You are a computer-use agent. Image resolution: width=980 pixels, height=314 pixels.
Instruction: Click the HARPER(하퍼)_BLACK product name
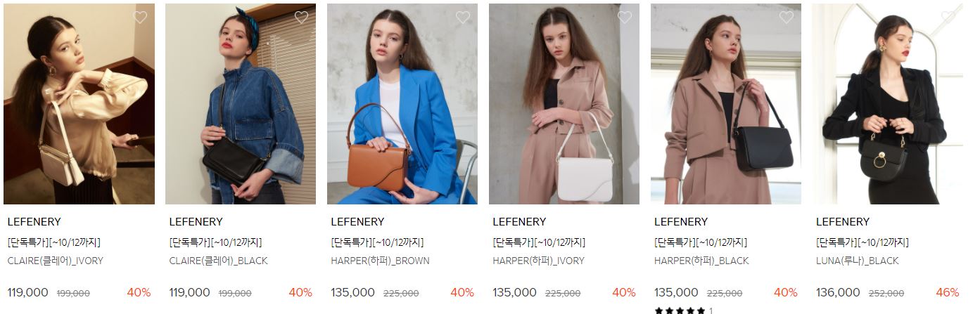pyautogui.click(x=701, y=261)
